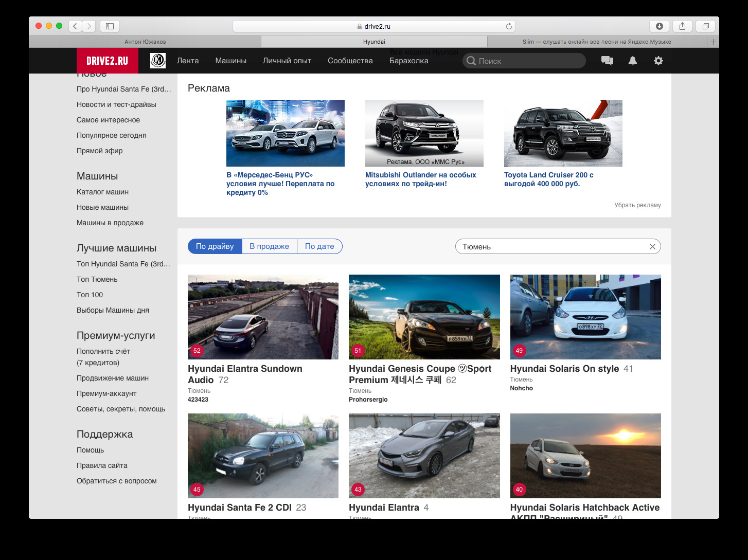The height and width of the screenshot is (560, 748).
Task: Open the Правила сайта link
Action: pos(102,465)
